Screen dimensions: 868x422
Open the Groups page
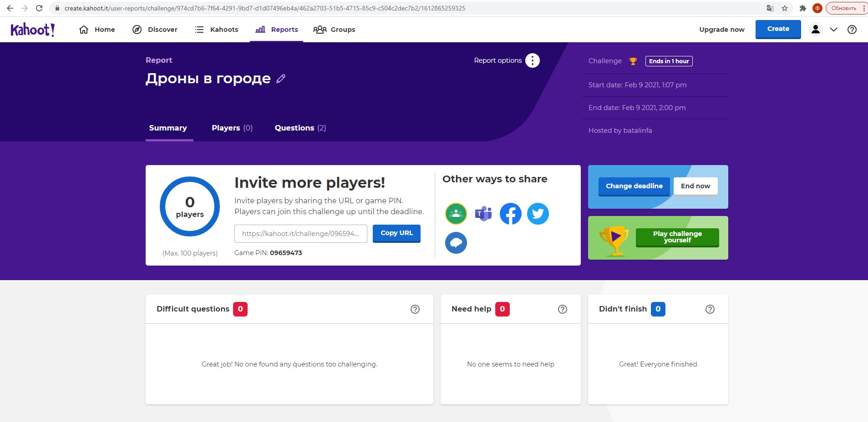(334, 30)
